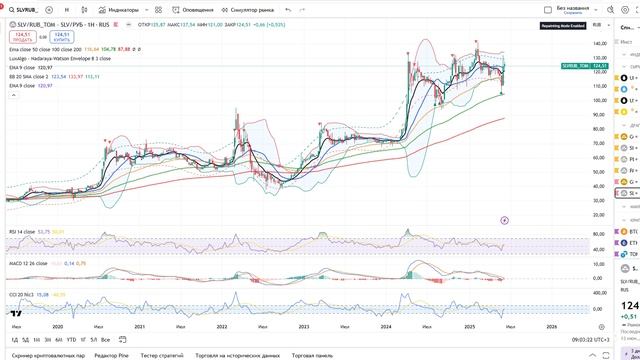Select the MACD 12 26 close indicator label
The width and height of the screenshot is (640, 360).
[28, 263]
